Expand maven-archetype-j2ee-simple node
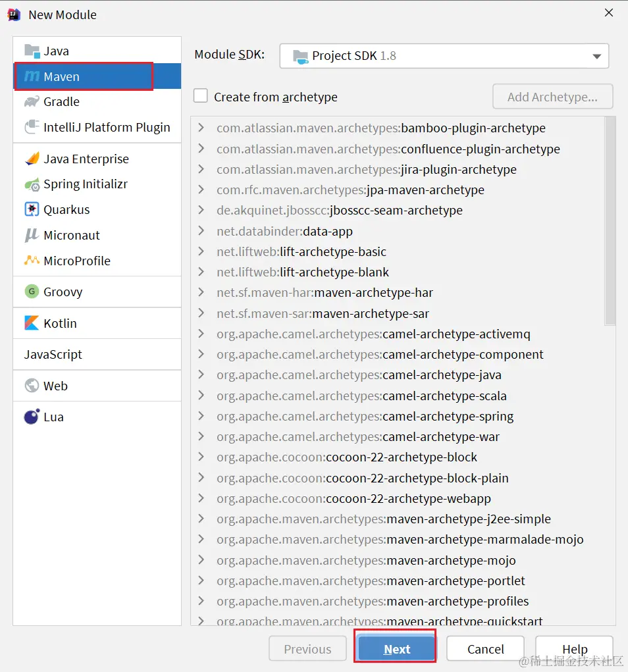The image size is (628, 672). coord(201,519)
